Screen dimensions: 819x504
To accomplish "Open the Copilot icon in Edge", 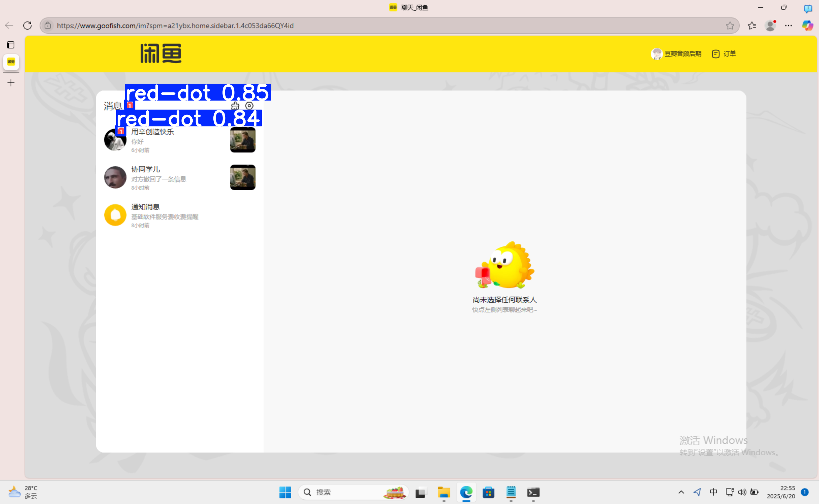I will [807, 26].
